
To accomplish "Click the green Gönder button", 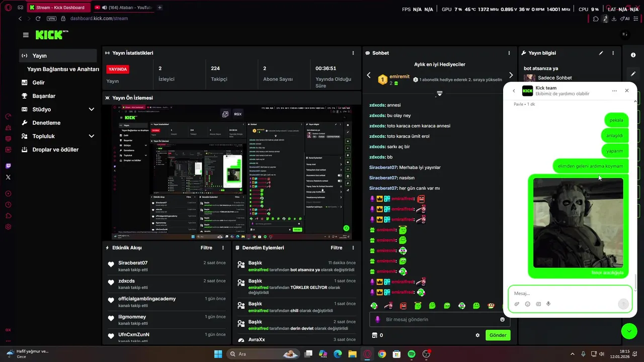I will (x=498, y=335).
